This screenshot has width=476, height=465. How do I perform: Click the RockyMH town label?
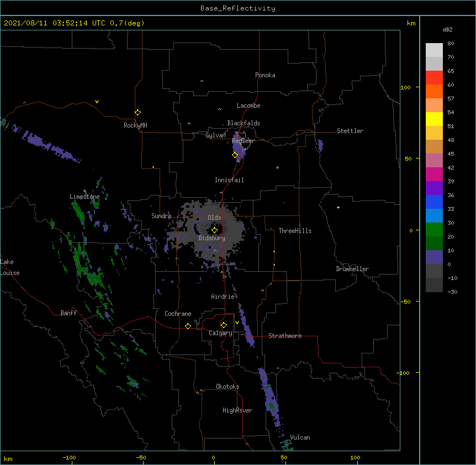click(135, 125)
